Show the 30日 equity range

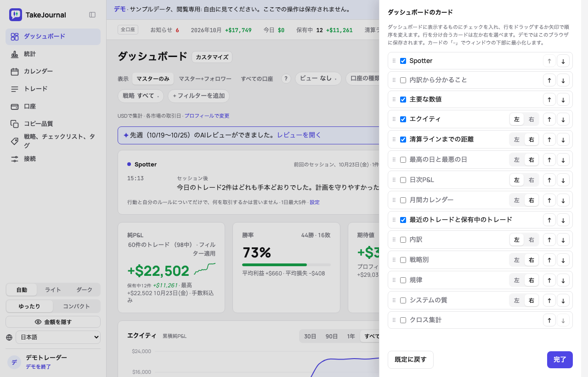pos(310,337)
